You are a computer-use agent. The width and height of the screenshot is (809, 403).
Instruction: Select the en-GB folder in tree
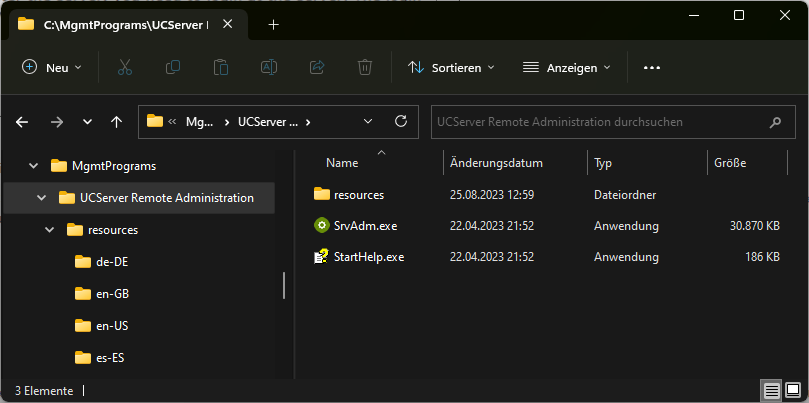click(112, 294)
